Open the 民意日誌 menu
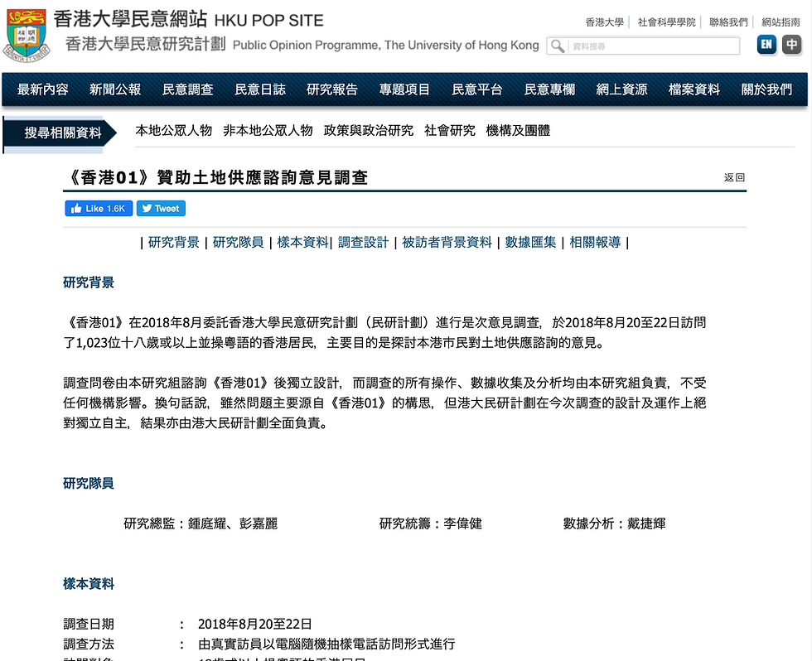Viewport: 812px width, 661px height. (x=260, y=89)
